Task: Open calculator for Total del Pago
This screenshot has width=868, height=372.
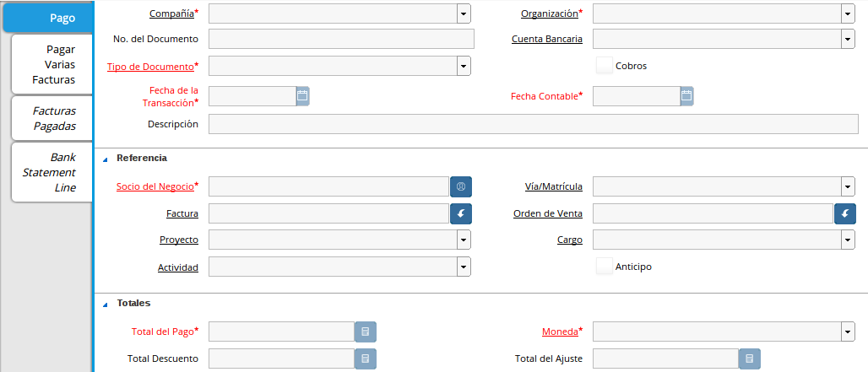Action: pyautogui.click(x=365, y=332)
